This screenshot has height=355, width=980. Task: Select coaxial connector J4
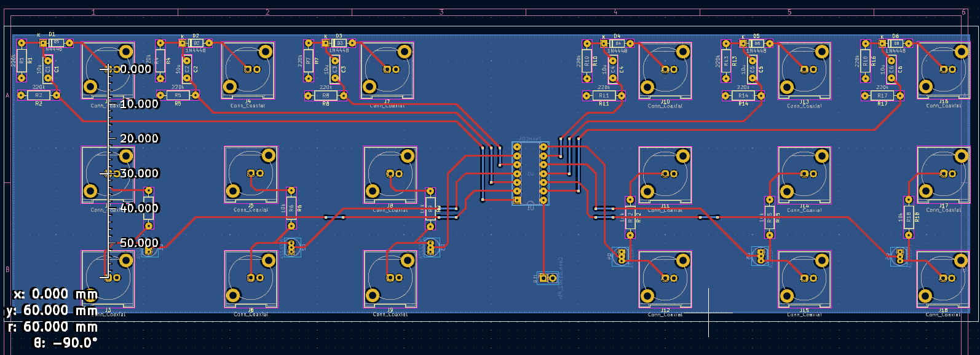point(248,70)
